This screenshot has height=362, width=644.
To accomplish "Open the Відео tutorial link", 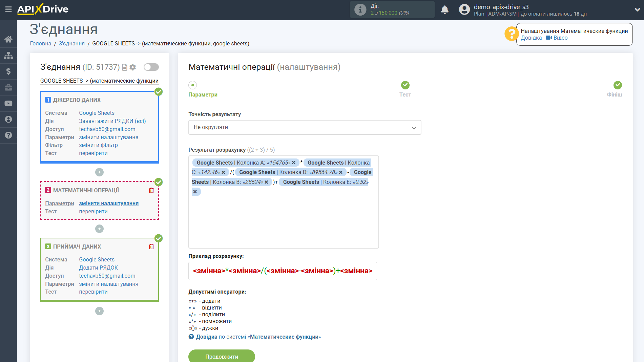I will 557,38.
